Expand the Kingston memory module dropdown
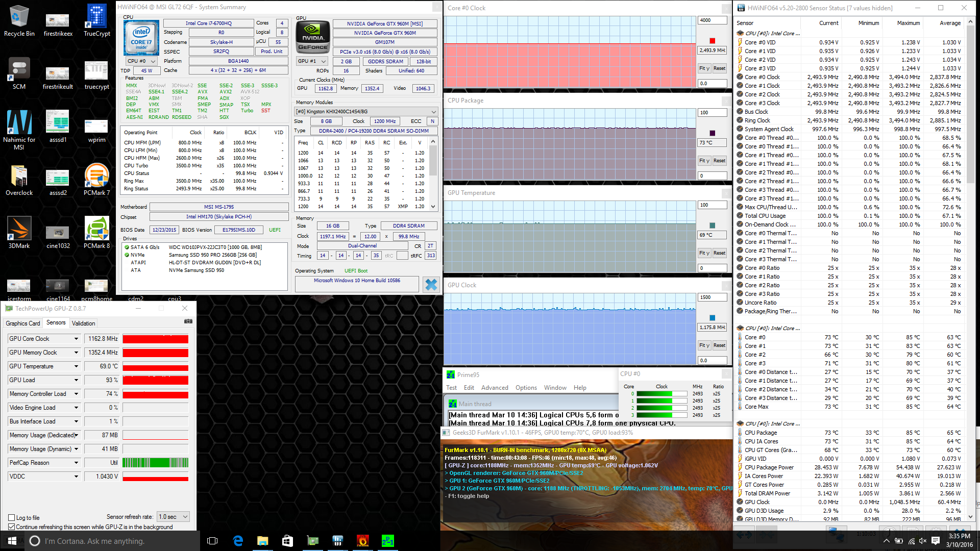This screenshot has height=551, width=980. point(433,112)
